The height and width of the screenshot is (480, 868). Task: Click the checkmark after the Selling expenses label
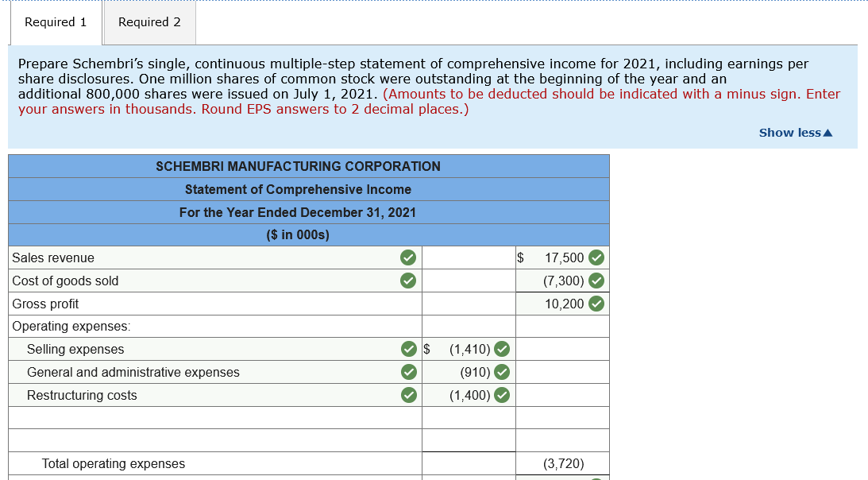408,349
